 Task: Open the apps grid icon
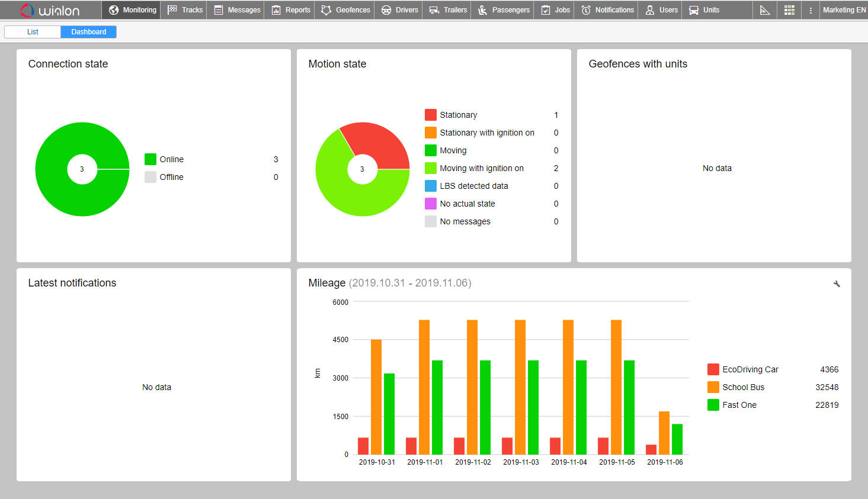pos(789,10)
